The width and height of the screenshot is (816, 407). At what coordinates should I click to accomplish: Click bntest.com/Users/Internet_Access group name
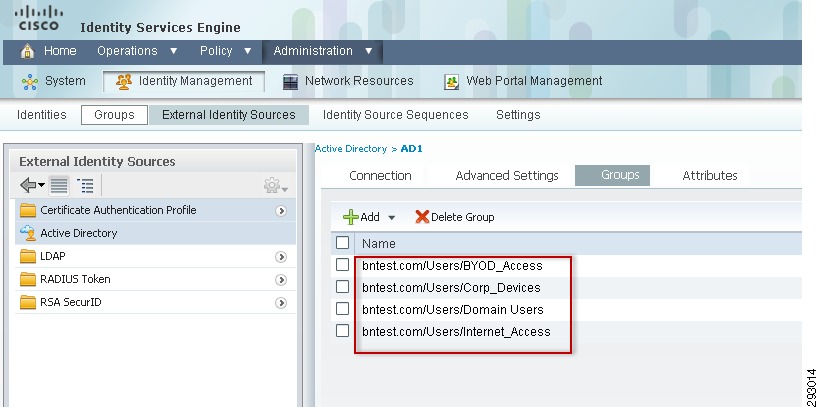[x=456, y=332]
